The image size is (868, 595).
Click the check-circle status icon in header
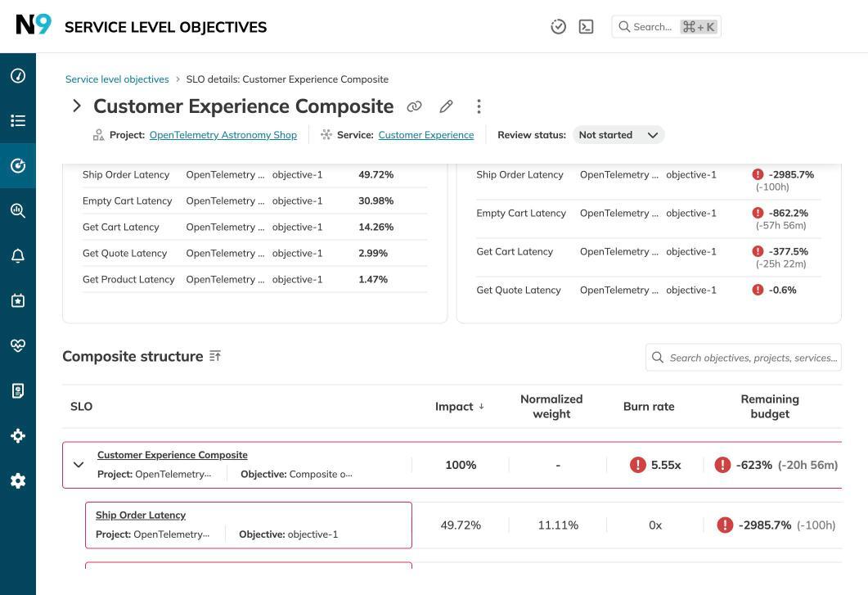(x=559, y=26)
